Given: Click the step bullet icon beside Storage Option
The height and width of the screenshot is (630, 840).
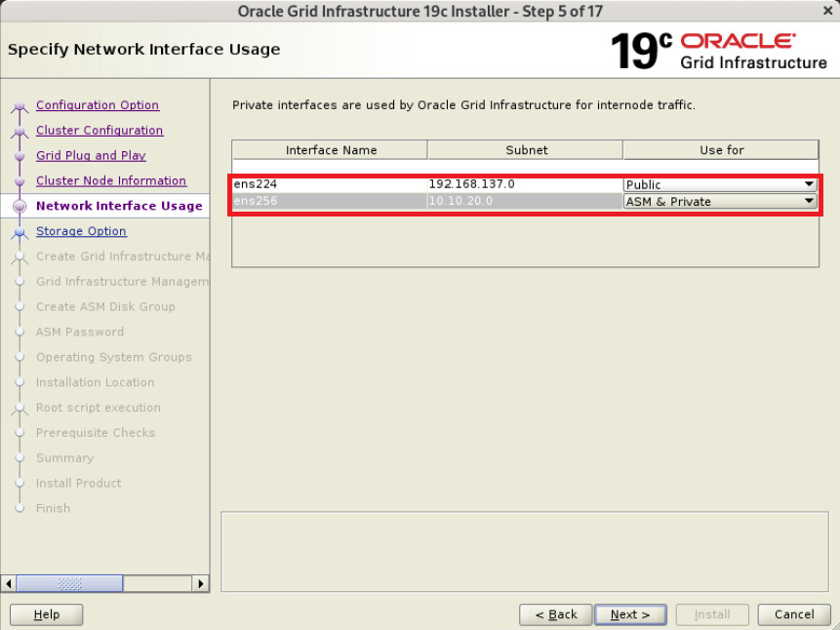Looking at the screenshot, I should coord(20,232).
